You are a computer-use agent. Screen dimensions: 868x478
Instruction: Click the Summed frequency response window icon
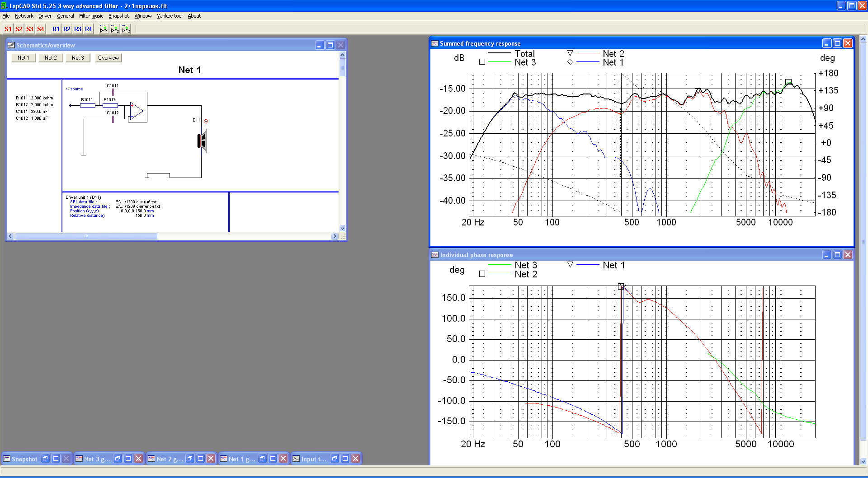(435, 43)
